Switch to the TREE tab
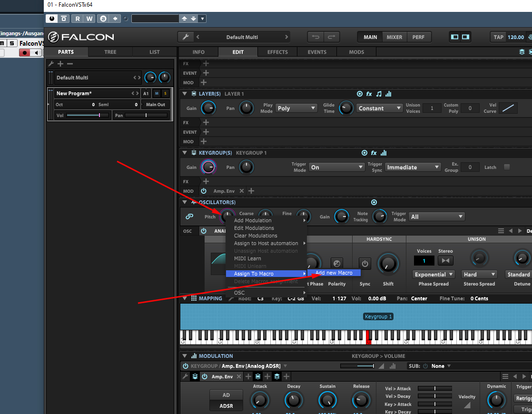This screenshot has width=532, height=414. pyautogui.click(x=110, y=52)
